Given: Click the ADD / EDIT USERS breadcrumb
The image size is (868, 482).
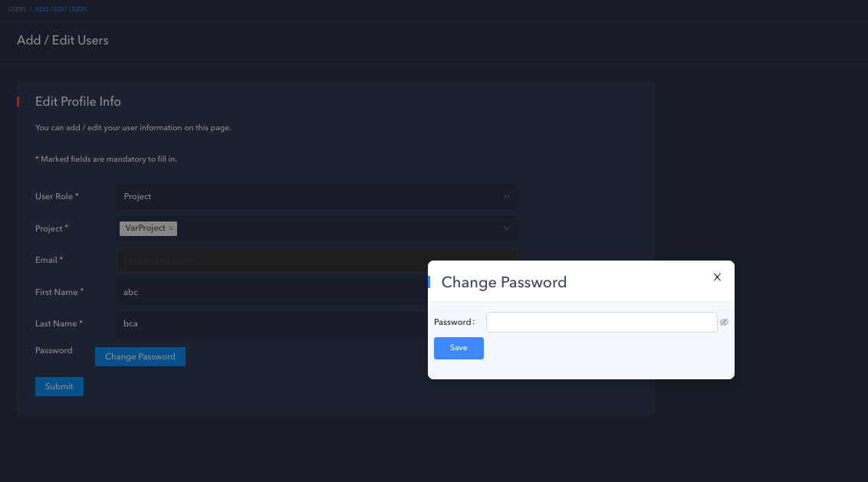Looking at the screenshot, I should click(61, 9).
